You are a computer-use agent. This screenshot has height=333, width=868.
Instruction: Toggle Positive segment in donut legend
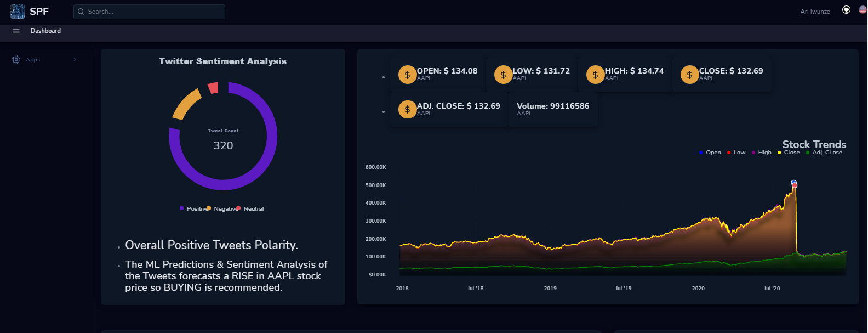(194, 208)
